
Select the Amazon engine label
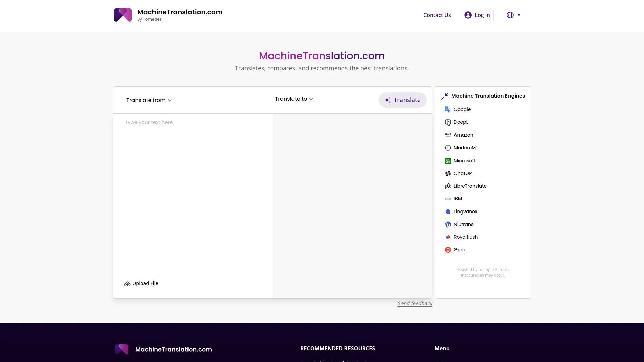[x=463, y=135]
